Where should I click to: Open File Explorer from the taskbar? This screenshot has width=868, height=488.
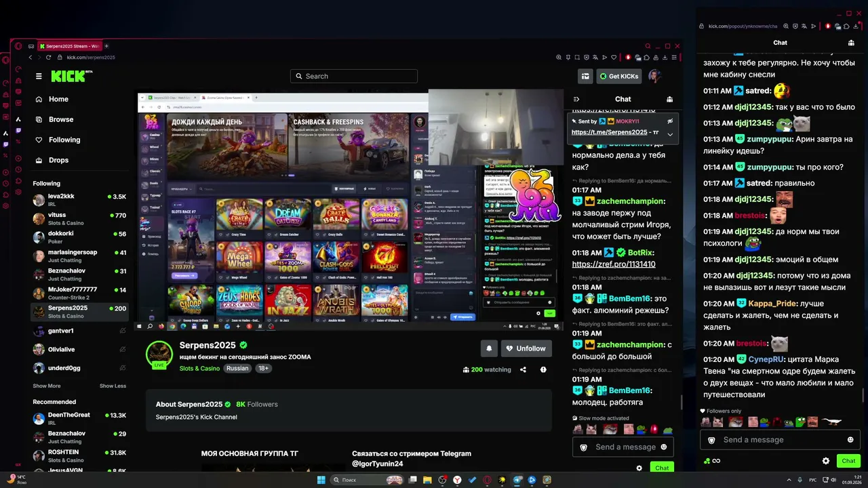428,480
